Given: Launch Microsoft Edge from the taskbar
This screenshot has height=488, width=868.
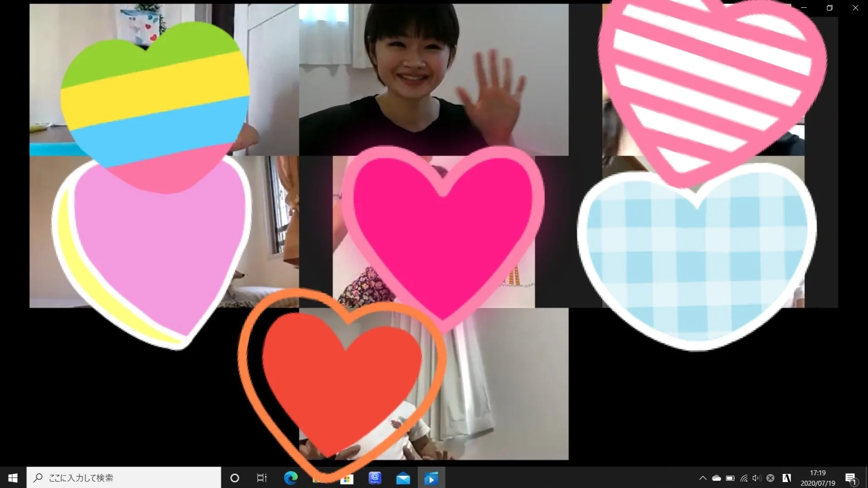Looking at the screenshot, I should (291, 478).
